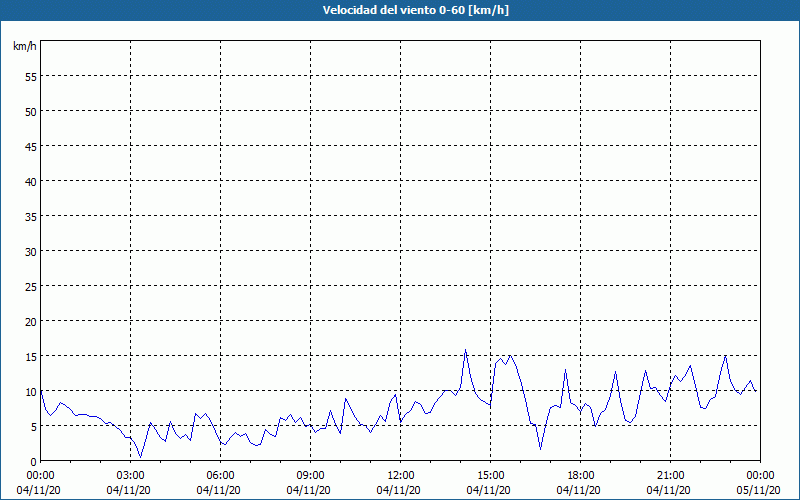Click the 12:00 time axis label
The height and width of the screenshot is (500, 800).
[401, 476]
